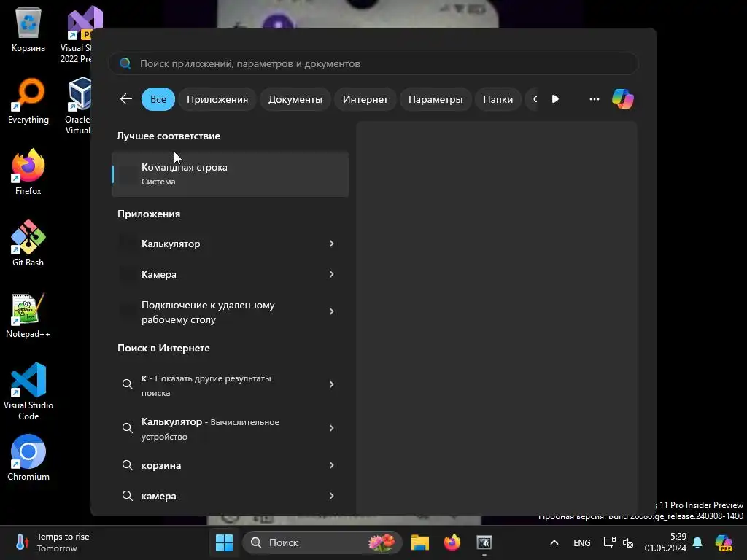
Task: Switch ENG input language indicator
Action: click(581, 542)
